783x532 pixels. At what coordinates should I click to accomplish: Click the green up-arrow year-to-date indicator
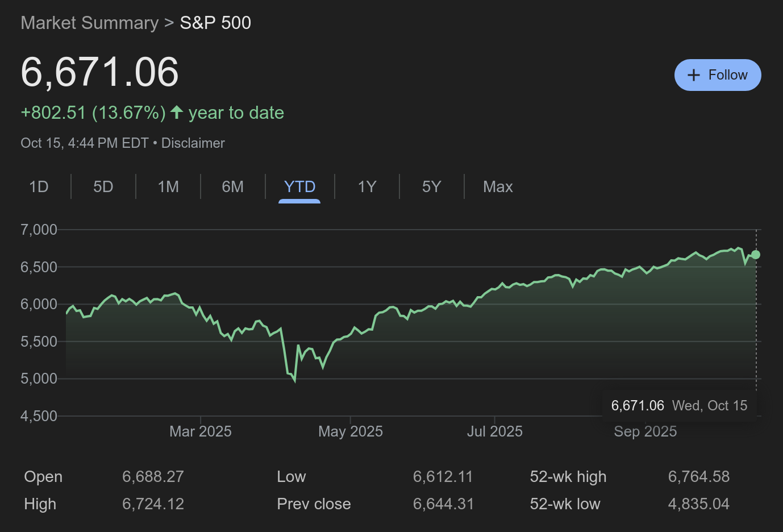(177, 112)
